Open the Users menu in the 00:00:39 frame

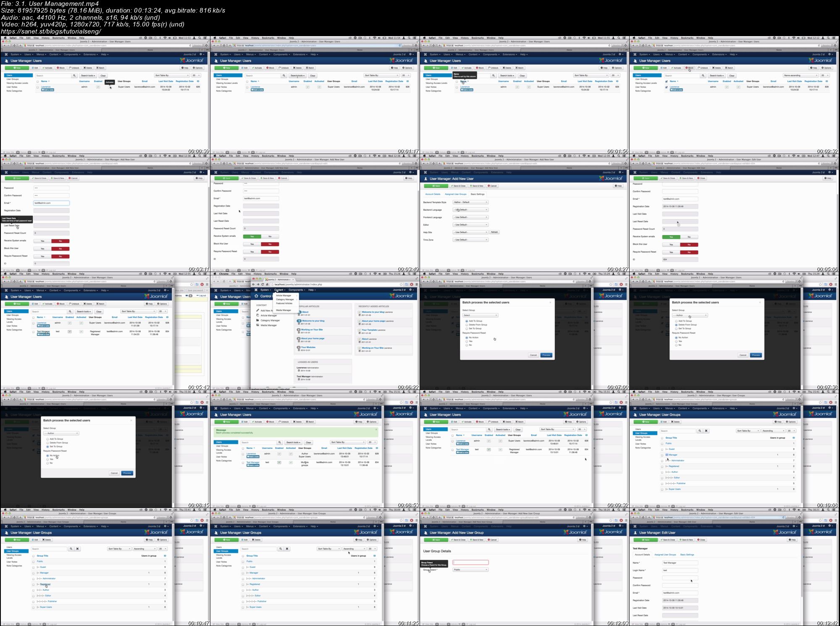pos(28,54)
